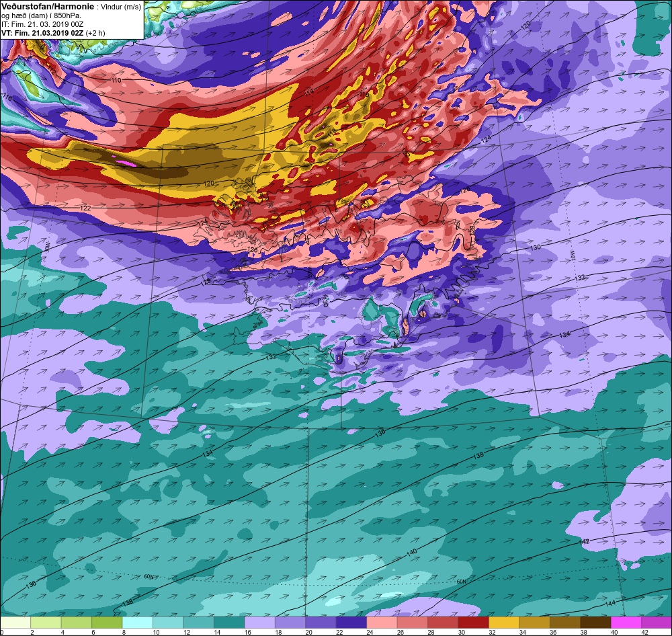Viewport: 672px width, 636px height.
Task: Click the 'Vindur (m/s)' label in header
Action: click(120, 7)
